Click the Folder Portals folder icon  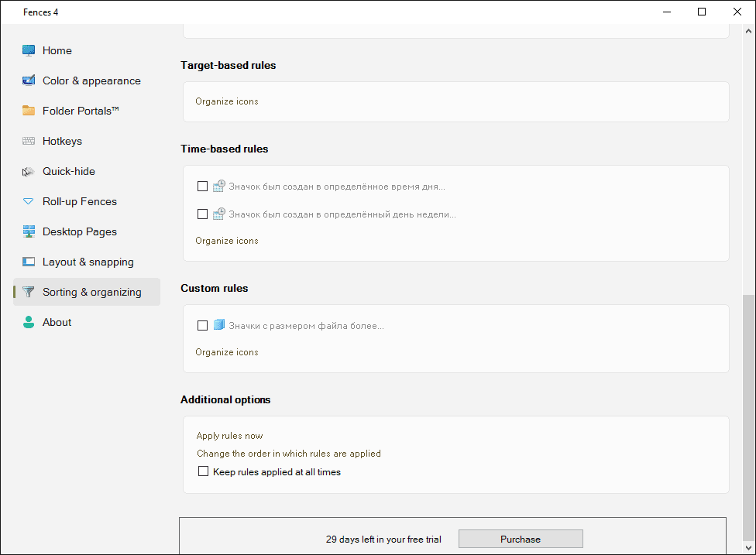(x=29, y=111)
